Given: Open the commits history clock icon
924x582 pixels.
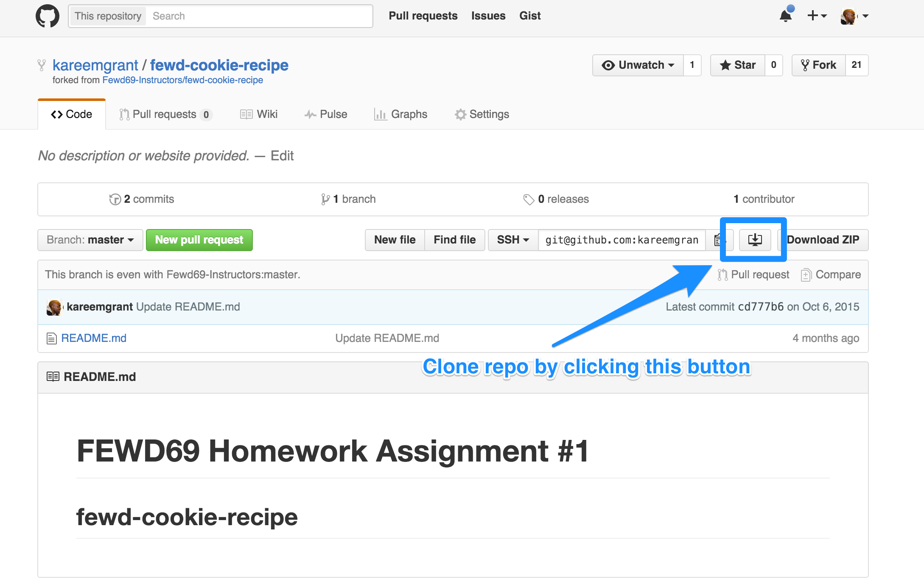Looking at the screenshot, I should [115, 199].
